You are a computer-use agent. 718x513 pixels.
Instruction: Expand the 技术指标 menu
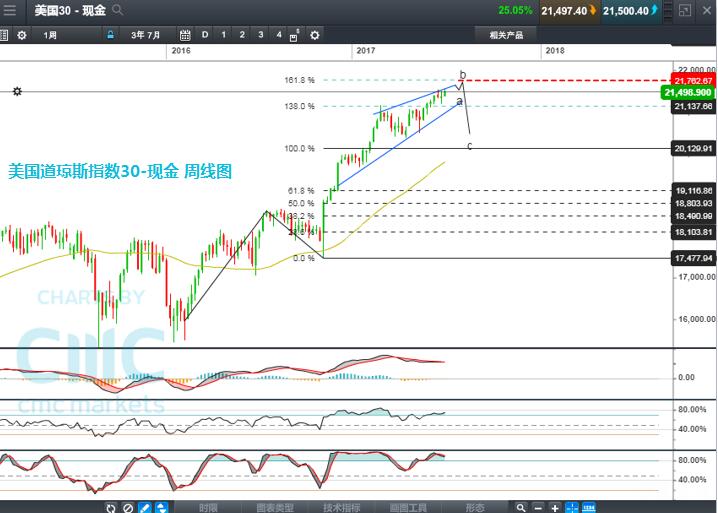pyautogui.click(x=342, y=507)
